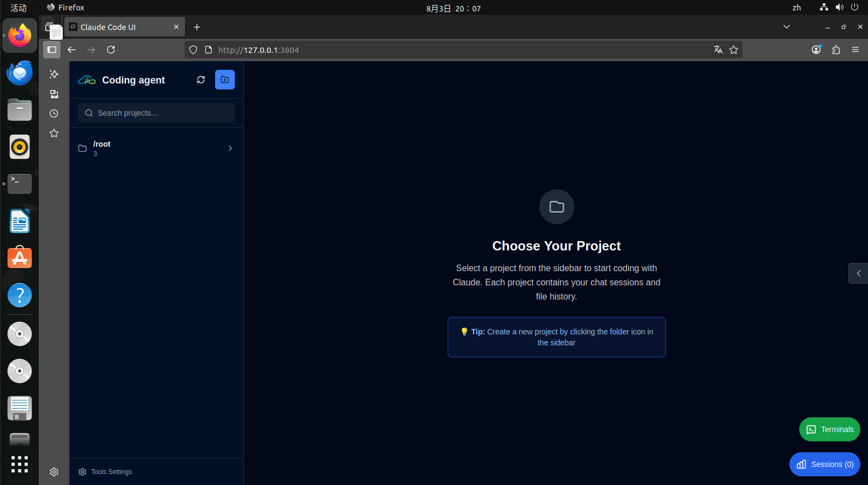
Task: Open Files manager from the dock
Action: point(20,110)
